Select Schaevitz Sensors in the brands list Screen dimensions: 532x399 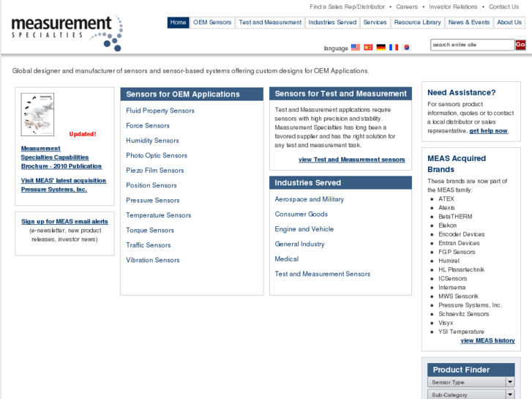(x=463, y=314)
